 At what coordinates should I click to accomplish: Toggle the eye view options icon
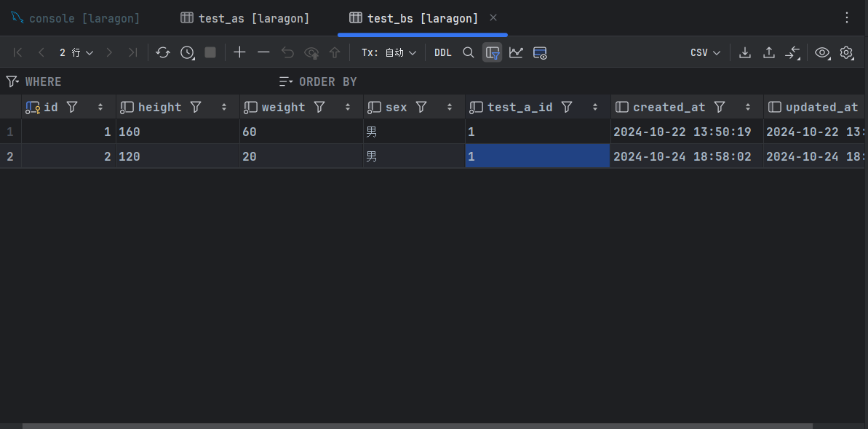coord(822,52)
